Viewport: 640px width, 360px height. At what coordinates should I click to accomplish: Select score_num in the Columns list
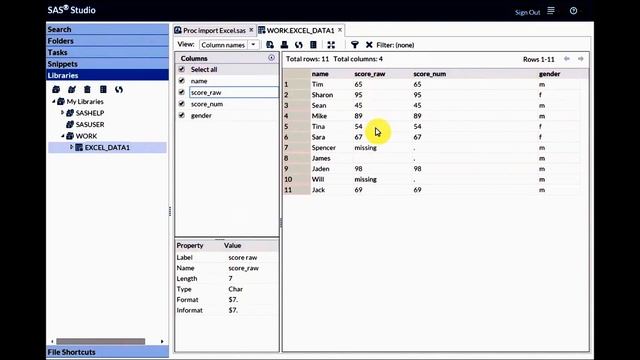pyautogui.click(x=207, y=104)
